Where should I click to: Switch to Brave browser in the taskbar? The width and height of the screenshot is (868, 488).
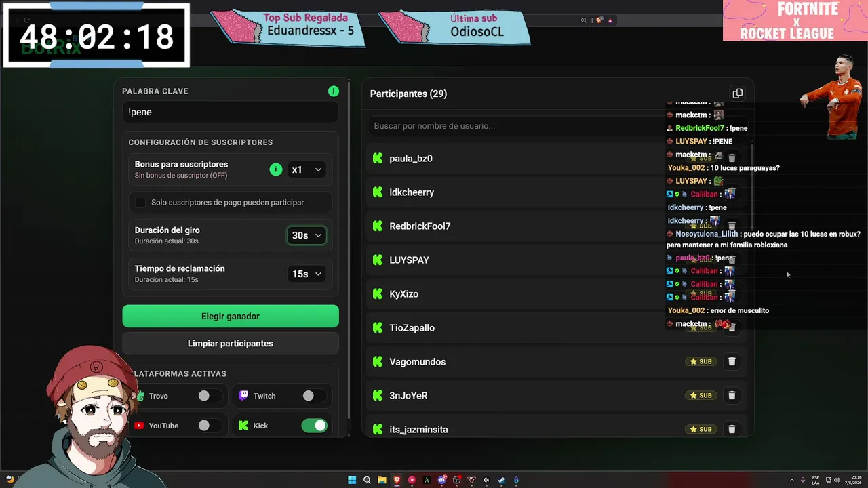pyautogui.click(x=397, y=480)
